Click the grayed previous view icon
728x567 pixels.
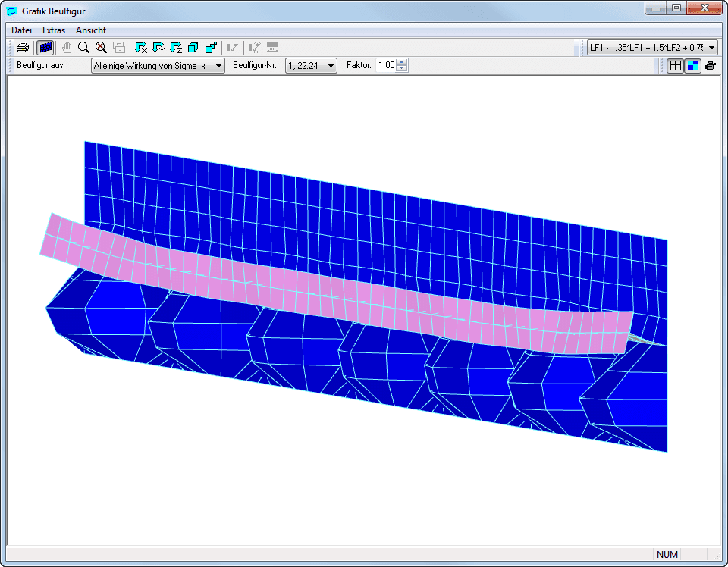coord(119,47)
